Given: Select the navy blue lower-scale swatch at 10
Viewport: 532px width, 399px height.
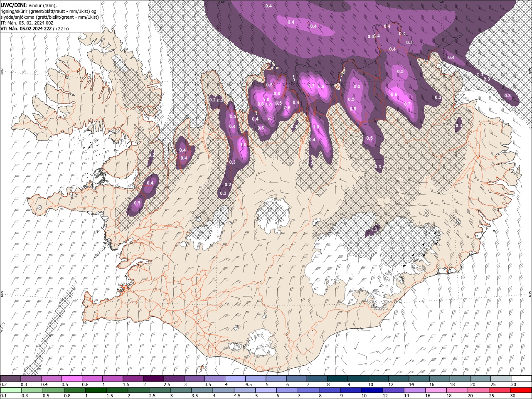Looking at the screenshot, I should (372, 390).
